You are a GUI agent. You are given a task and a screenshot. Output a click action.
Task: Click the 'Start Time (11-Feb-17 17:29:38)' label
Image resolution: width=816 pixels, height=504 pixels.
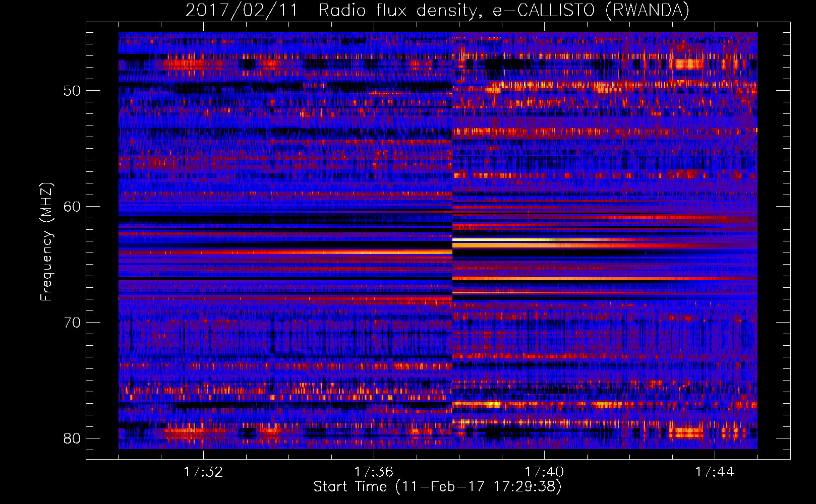pos(437,487)
